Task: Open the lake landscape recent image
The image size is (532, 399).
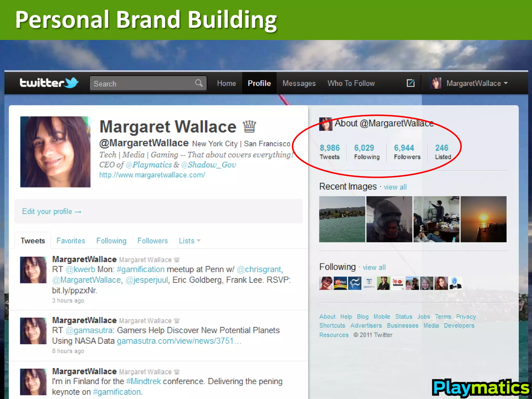Action: pyautogui.click(x=342, y=219)
